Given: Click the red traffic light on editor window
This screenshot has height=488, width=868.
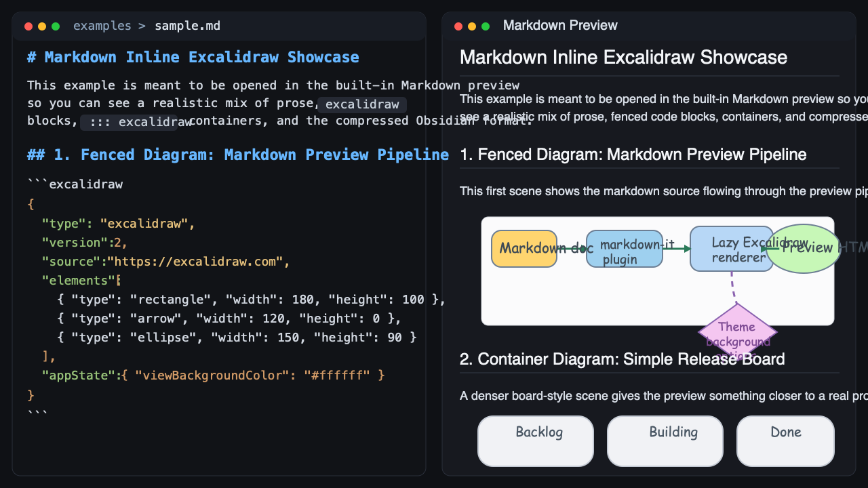Looking at the screenshot, I should (28, 26).
